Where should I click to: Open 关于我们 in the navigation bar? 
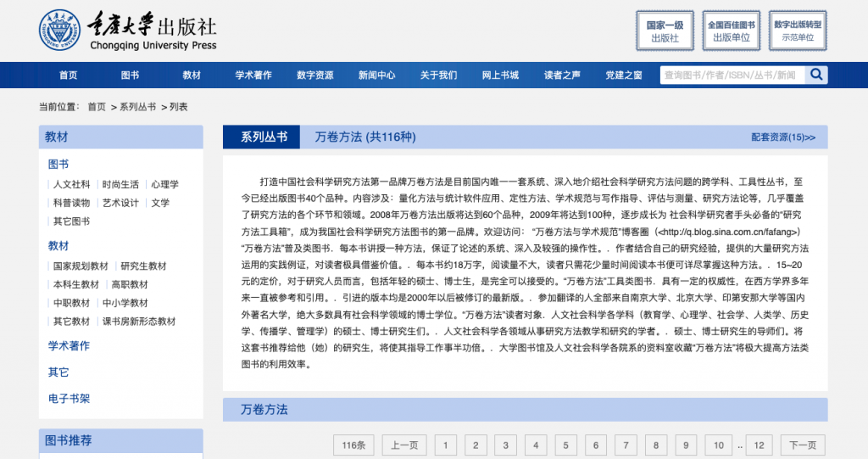438,75
